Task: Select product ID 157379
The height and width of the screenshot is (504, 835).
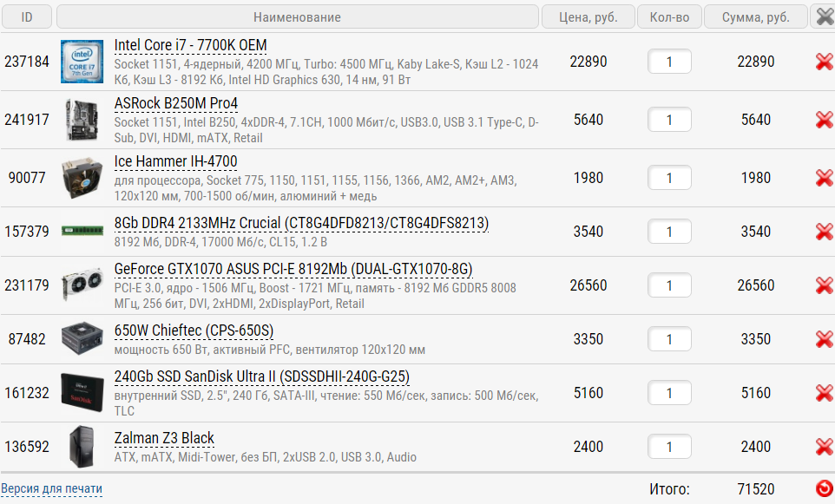Action: (27, 232)
